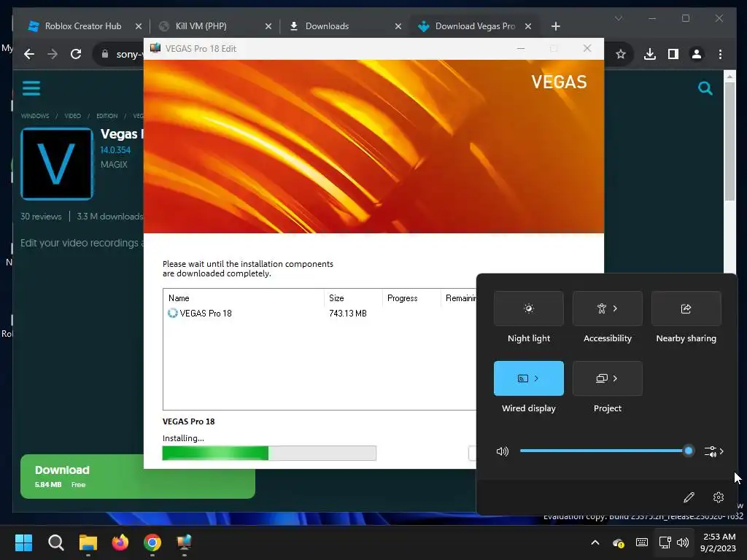The height and width of the screenshot is (560, 747).
Task: Click the MAGIX developer link
Action: (114, 164)
